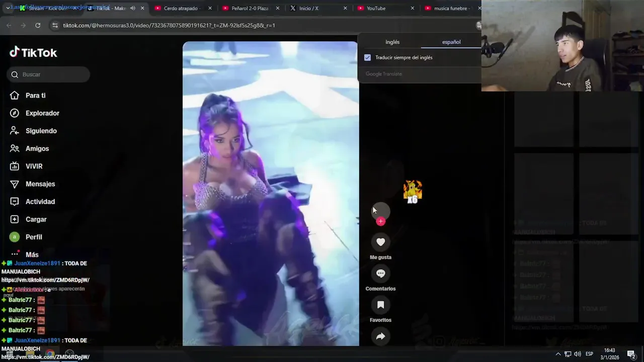Open Comentarios with speech bubble icon
Viewport: 644px width, 362px height.
pos(380,274)
